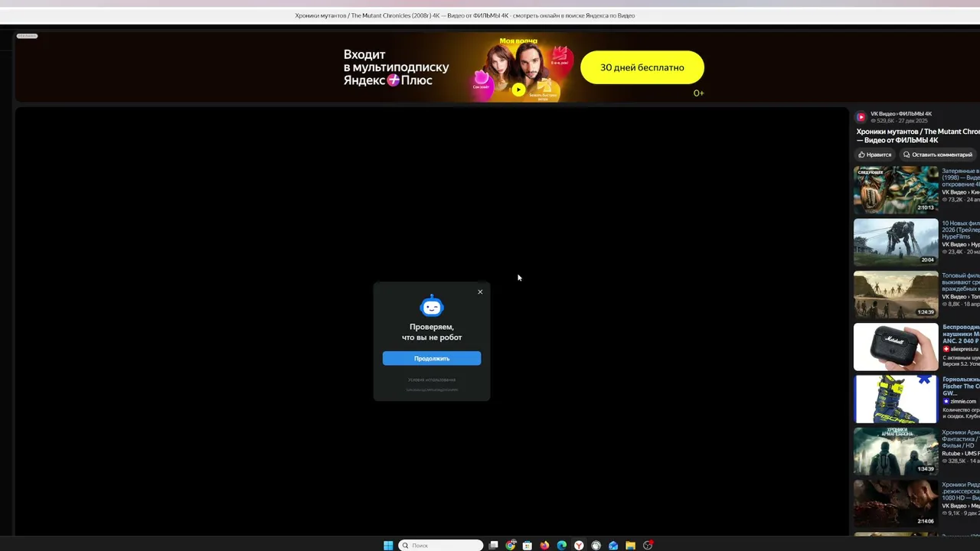Click the 'Хроники мутантов' video title heading
This screenshot has width=980, height=551.
[918, 136]
